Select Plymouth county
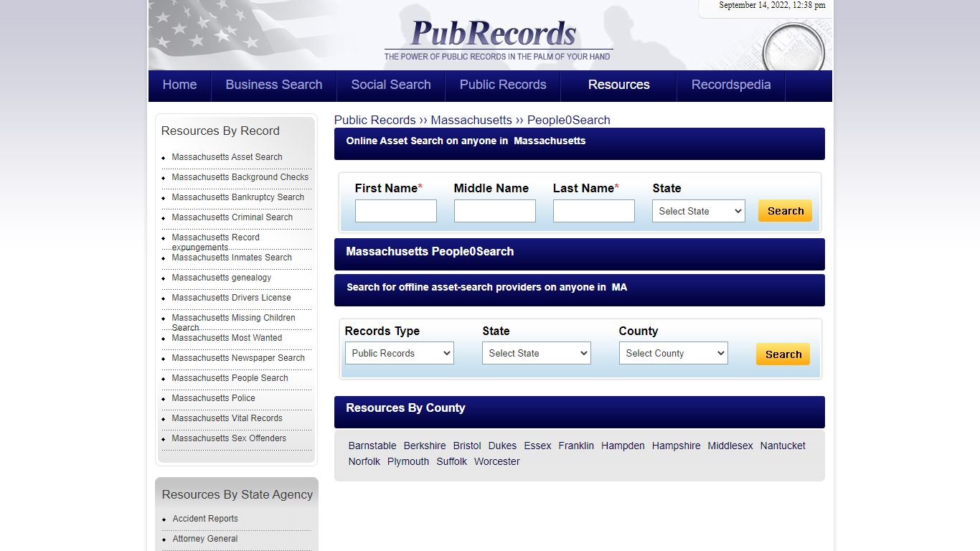The width and height of the screenshot is (980, 551). [x=408, y=461]
